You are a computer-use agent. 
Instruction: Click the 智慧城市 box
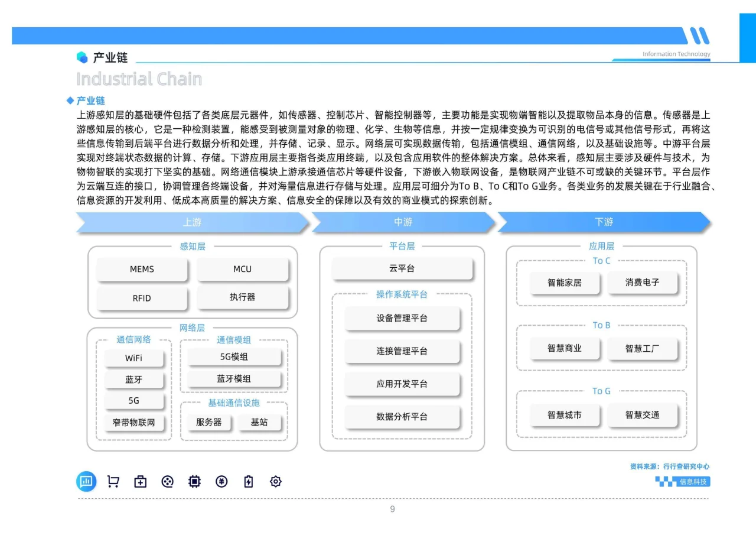(565, 415)
